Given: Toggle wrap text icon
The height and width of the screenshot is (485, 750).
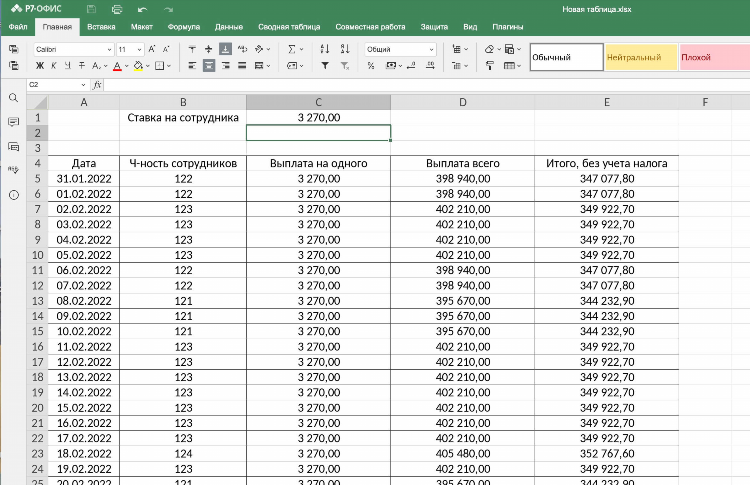Looking at the screenshot, I should click(243, 49).
